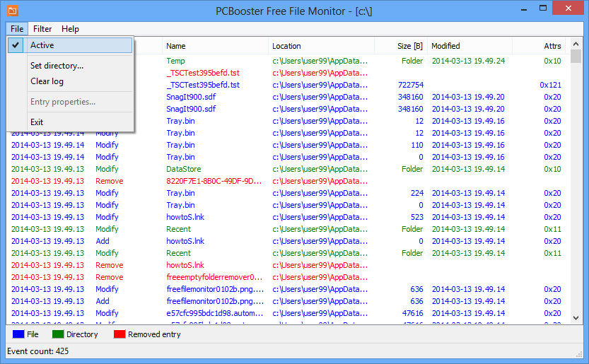Click the scrollbar up arrow
Image resolution: width=589 pixels, height=364 pixels.
tap(576, 44)
